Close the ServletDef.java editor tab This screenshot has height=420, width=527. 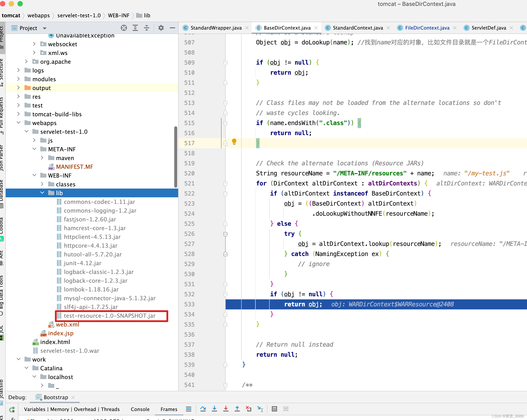[x=511, y=28]
